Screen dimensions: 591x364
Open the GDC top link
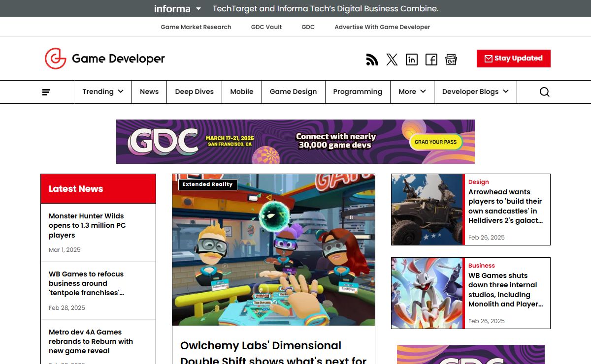click(308, 27)
